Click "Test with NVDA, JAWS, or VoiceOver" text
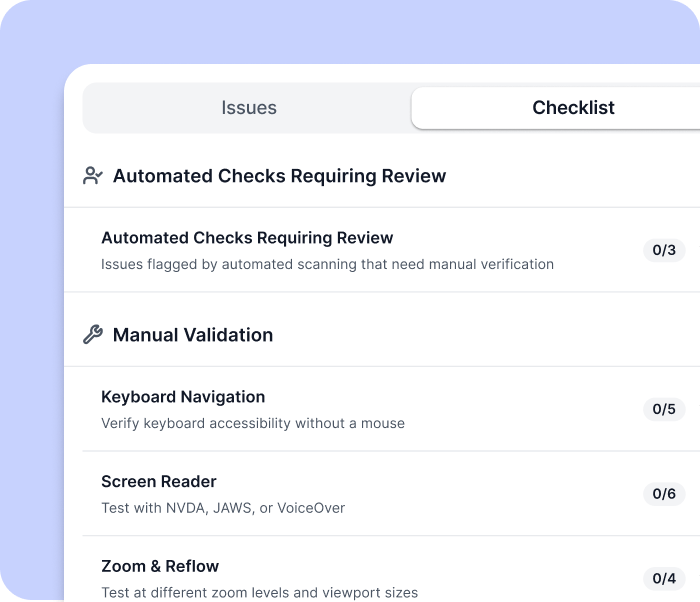 click(x=223, y=508)
